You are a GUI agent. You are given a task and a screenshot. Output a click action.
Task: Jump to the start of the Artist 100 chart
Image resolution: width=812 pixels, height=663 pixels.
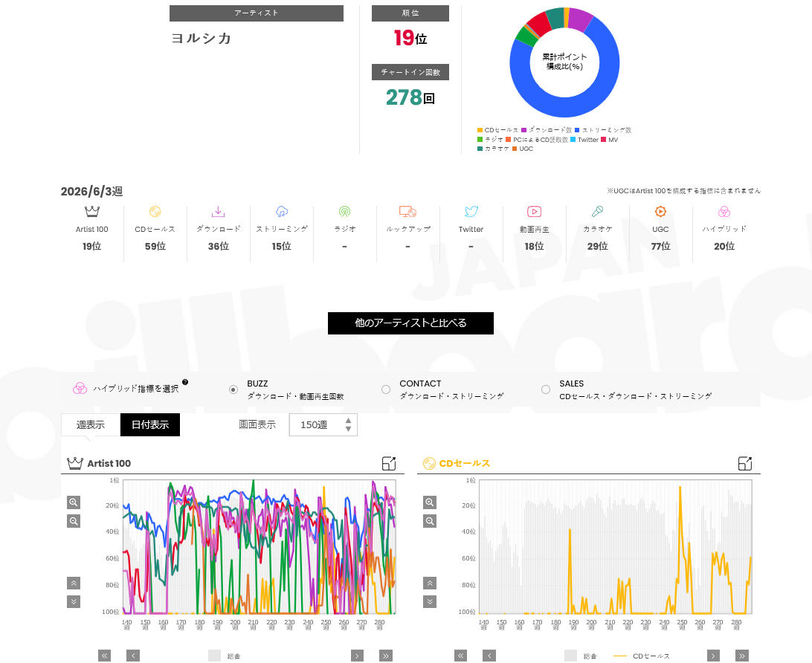point(105,656)
